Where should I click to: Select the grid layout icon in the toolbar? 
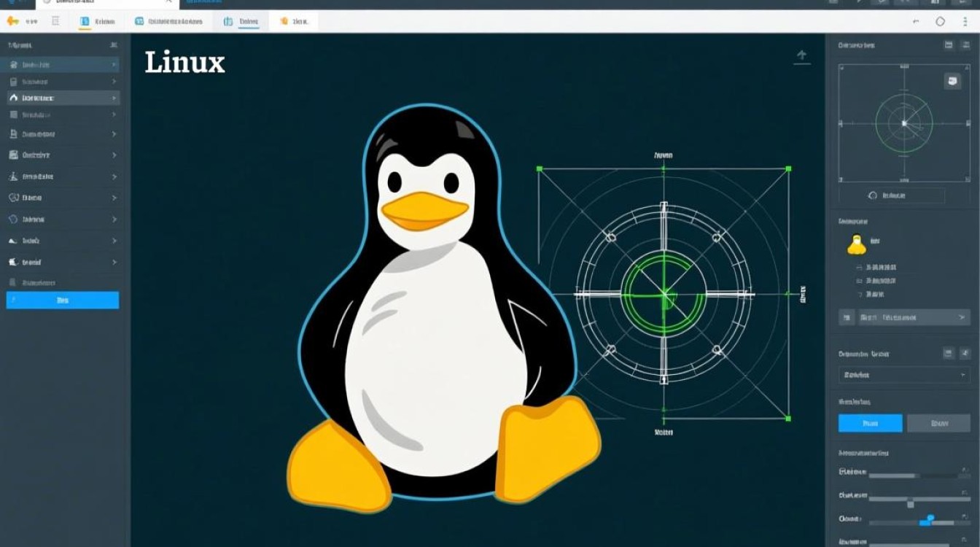(55, 21)
